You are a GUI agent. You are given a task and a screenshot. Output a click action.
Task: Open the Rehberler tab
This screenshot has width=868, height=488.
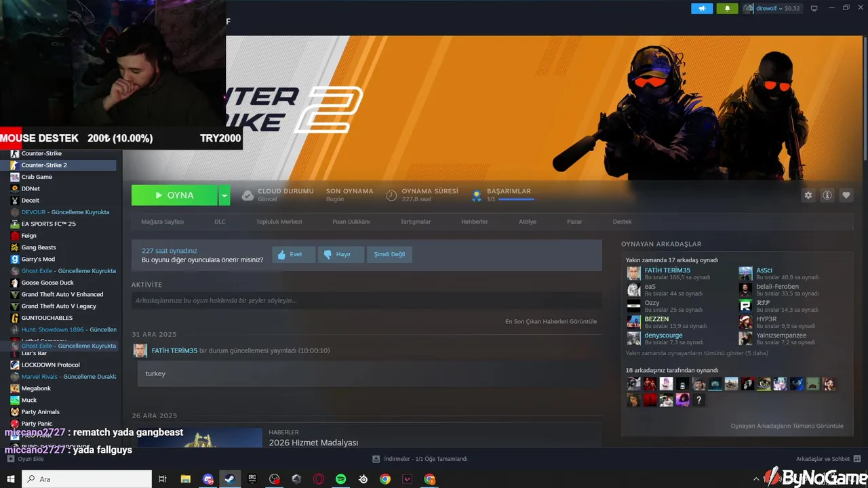pos(475,222)
